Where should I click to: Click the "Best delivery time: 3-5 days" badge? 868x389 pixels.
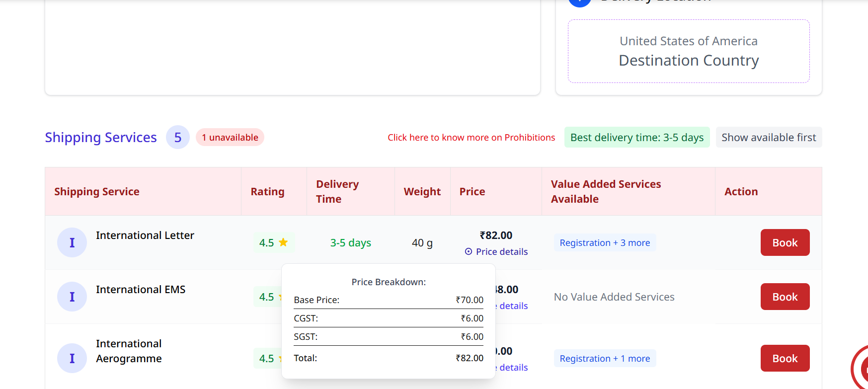[636, 138]
